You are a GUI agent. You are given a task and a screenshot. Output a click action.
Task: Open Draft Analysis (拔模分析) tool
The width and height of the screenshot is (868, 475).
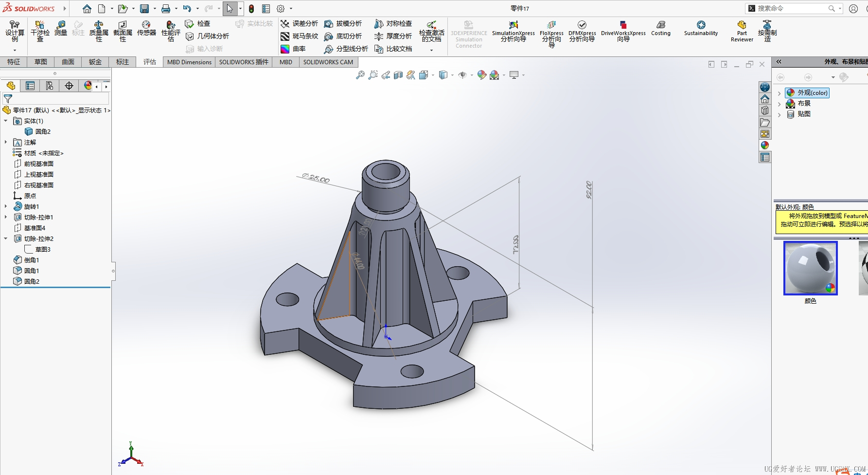[x=329, y=24]
